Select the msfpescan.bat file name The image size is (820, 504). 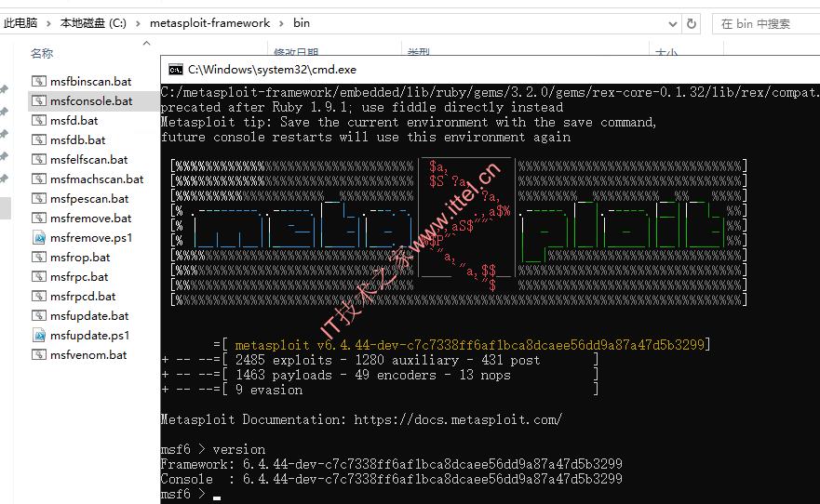89,199
